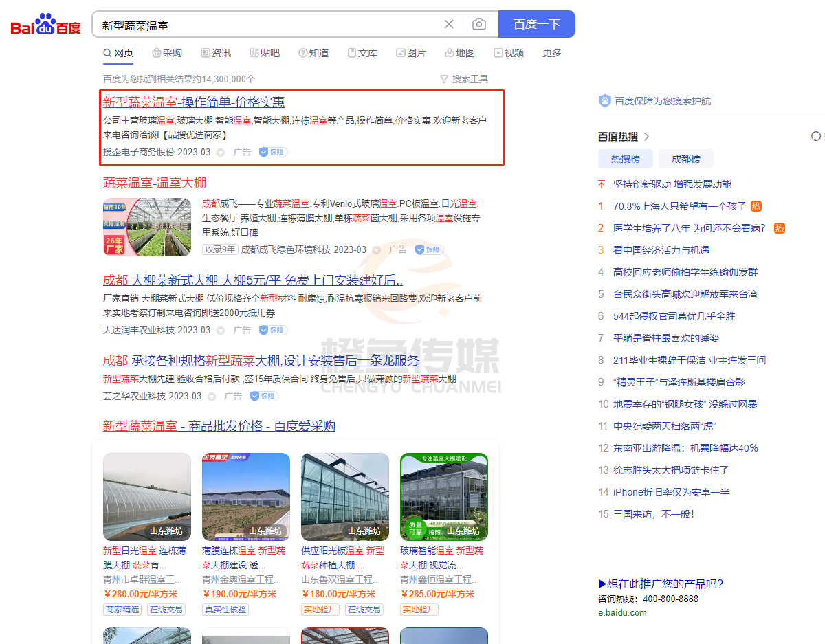Viewport: 825px width, 644px height.
Task: Switch to the 成都榜 tab
Action: (685, 159)
